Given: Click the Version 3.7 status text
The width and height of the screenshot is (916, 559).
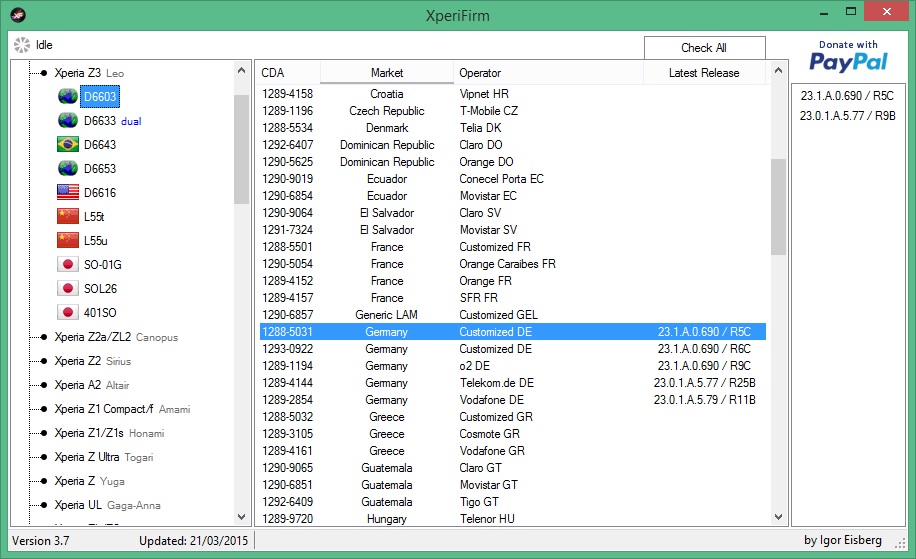Looking at the screenshot, I should coord(40,541).
